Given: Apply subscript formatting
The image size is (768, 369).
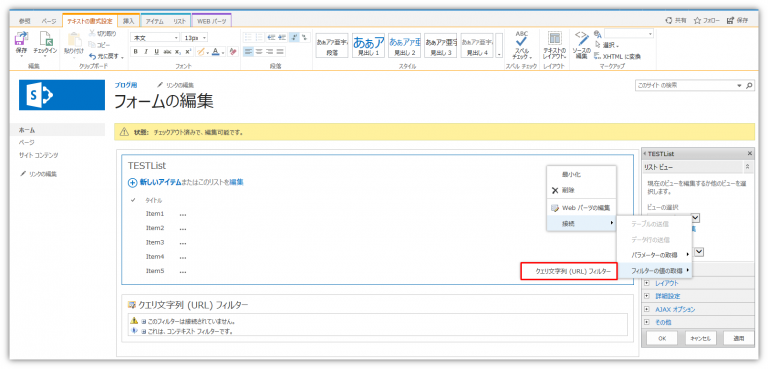Looking at the screenshot, I should (178, 51).
